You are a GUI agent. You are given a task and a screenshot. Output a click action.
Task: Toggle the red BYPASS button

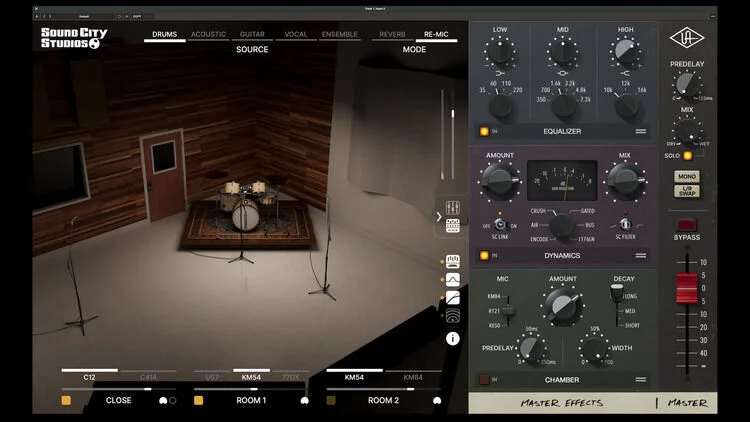click(x=687, y=225)
